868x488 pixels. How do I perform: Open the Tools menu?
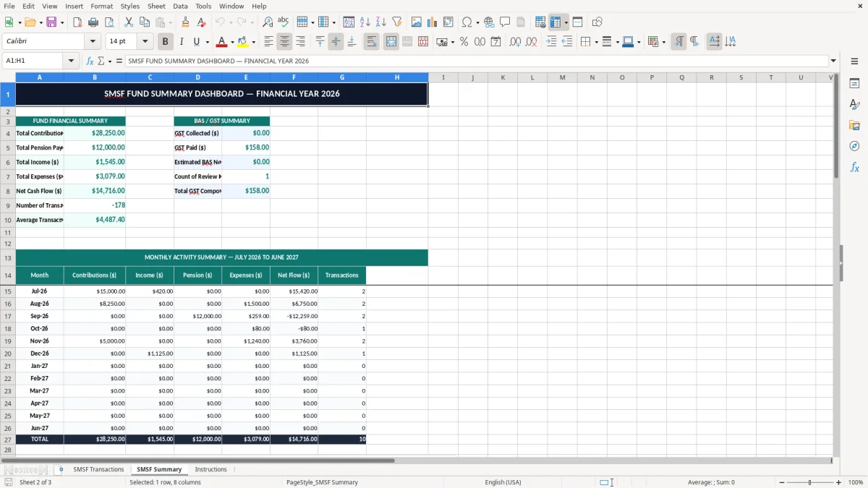pyautogui.click(x=203, y=6)
